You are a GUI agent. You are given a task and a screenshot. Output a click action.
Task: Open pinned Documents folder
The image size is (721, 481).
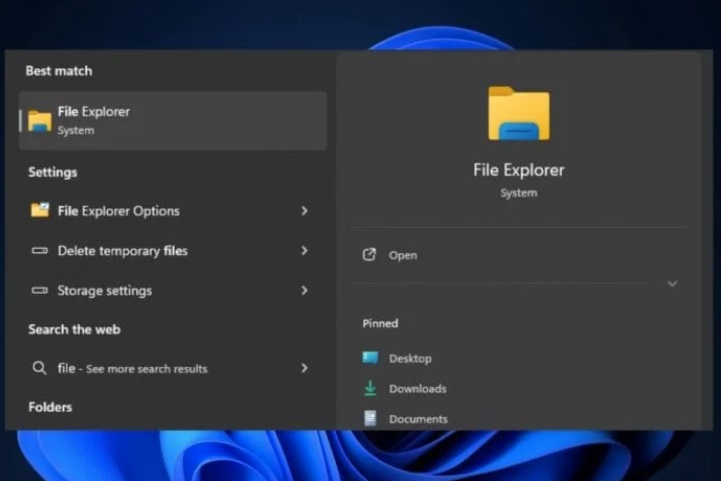(x=418, y=419)
